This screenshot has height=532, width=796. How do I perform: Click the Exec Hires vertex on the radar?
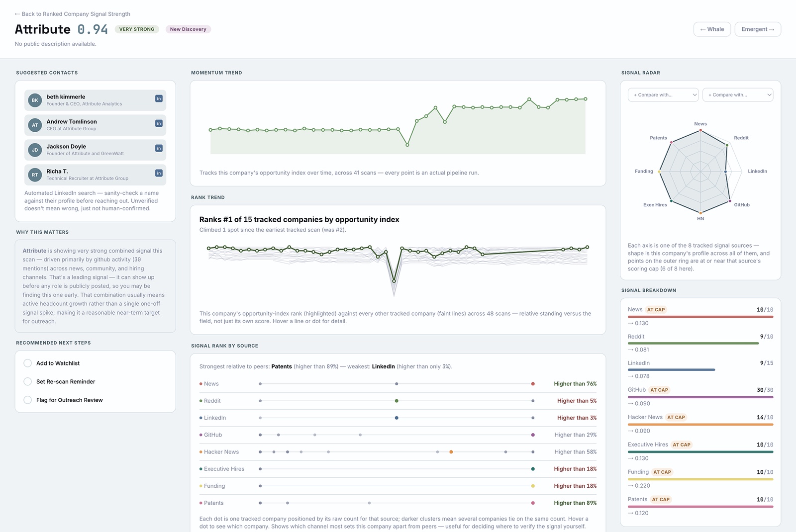point(671,201)
